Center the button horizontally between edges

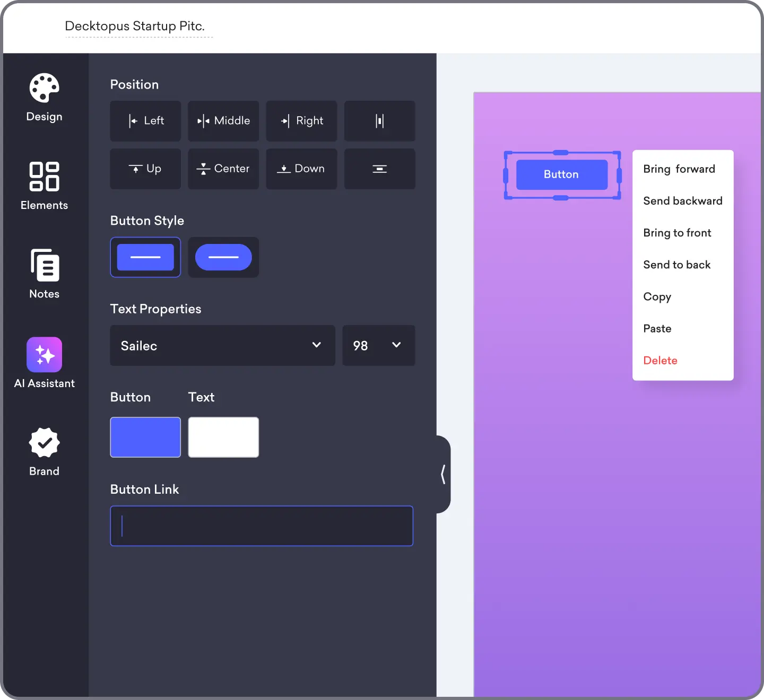(x=223, y=121)
